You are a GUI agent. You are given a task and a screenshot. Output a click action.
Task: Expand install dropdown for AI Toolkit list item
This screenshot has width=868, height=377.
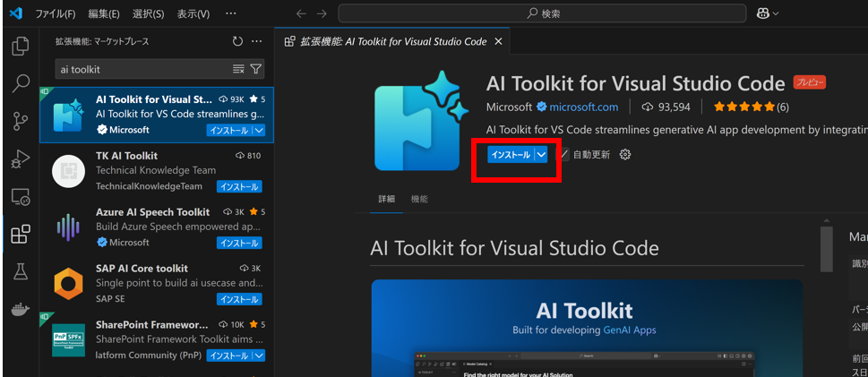tap(259, 130)
